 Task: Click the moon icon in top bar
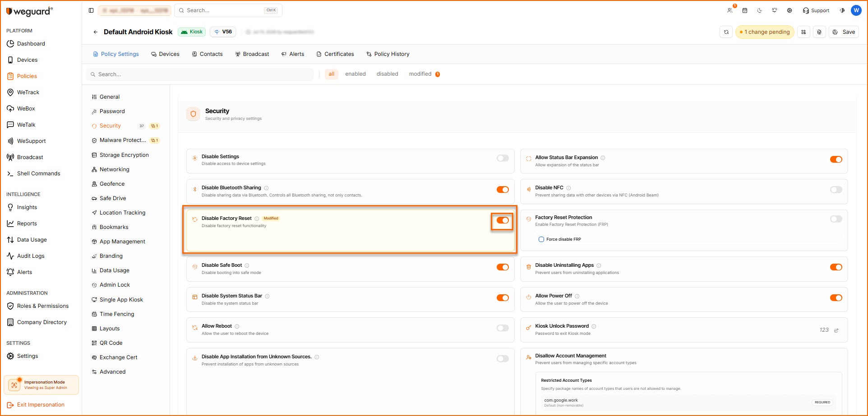pyautogui.click(x=760, y=10)
